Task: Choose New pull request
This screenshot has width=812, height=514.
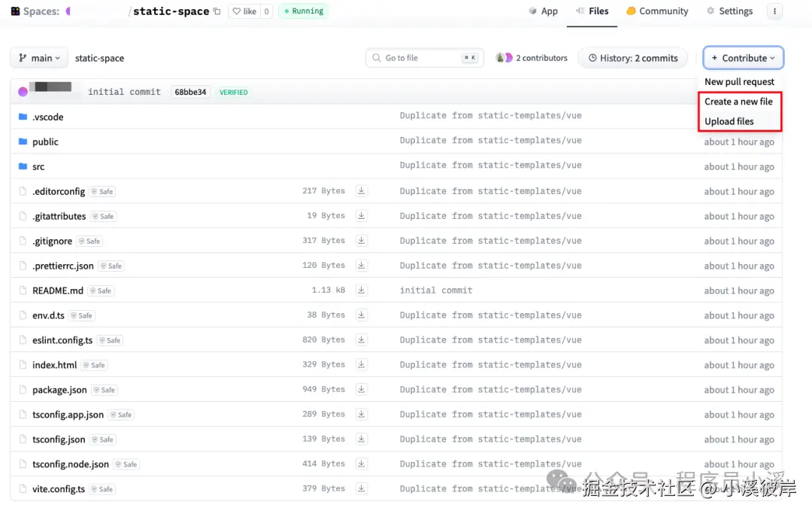Action: 739,81
